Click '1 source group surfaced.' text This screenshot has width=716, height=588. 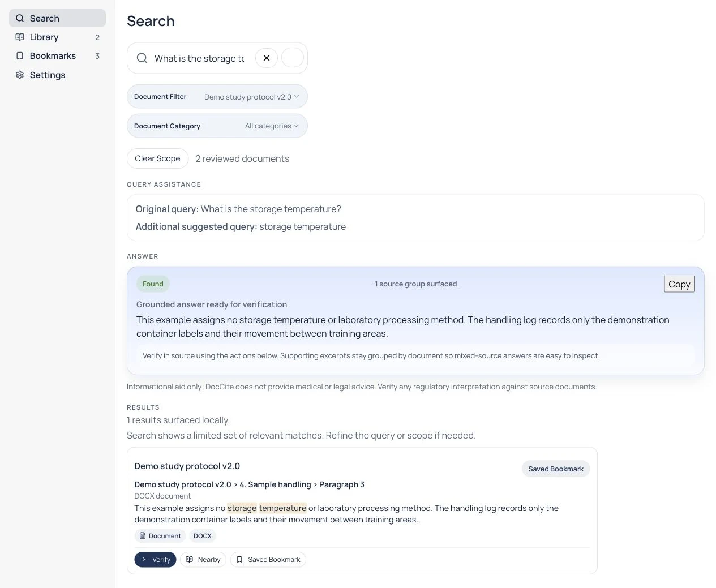[417, 284]
